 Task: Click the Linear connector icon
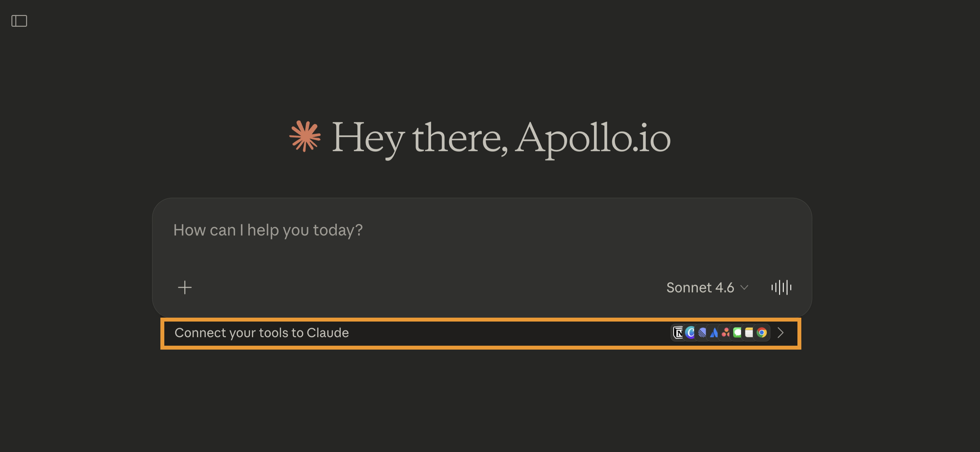(x=702, y=333)
